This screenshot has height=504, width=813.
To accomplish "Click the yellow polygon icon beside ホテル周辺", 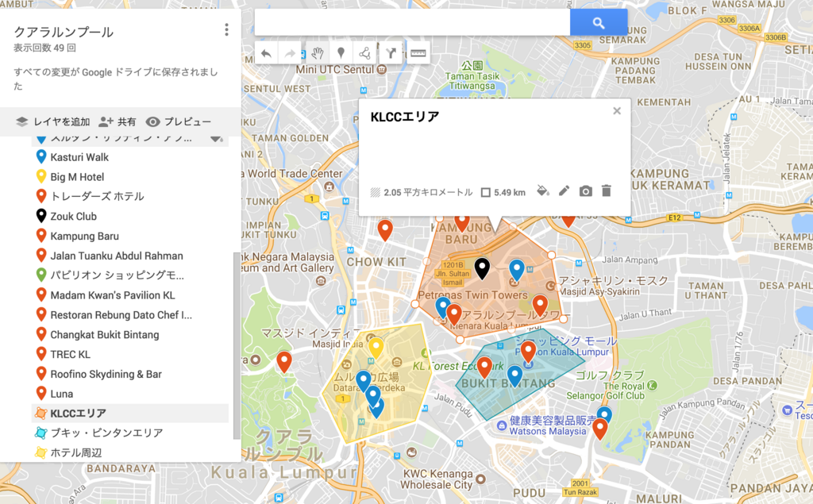I will (x=41, y=452).
